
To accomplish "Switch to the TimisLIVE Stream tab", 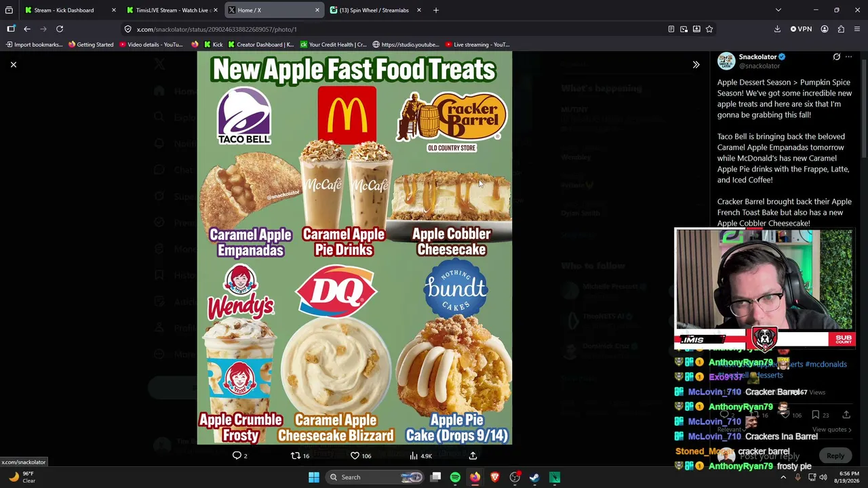I will [x=171, y=10].
